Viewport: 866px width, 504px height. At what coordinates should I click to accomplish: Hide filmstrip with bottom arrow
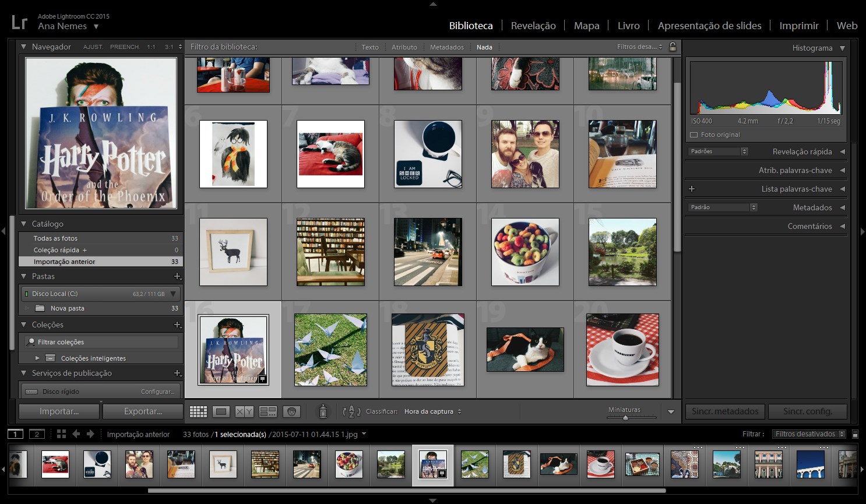433,500
